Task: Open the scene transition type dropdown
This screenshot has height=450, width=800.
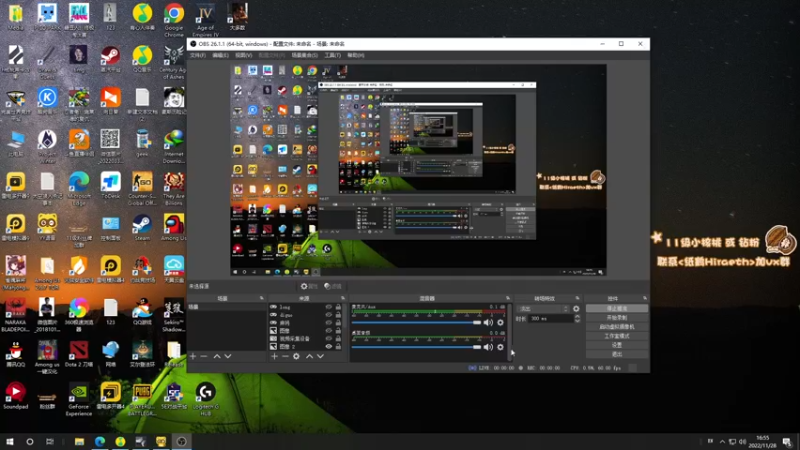Action: 543,309
